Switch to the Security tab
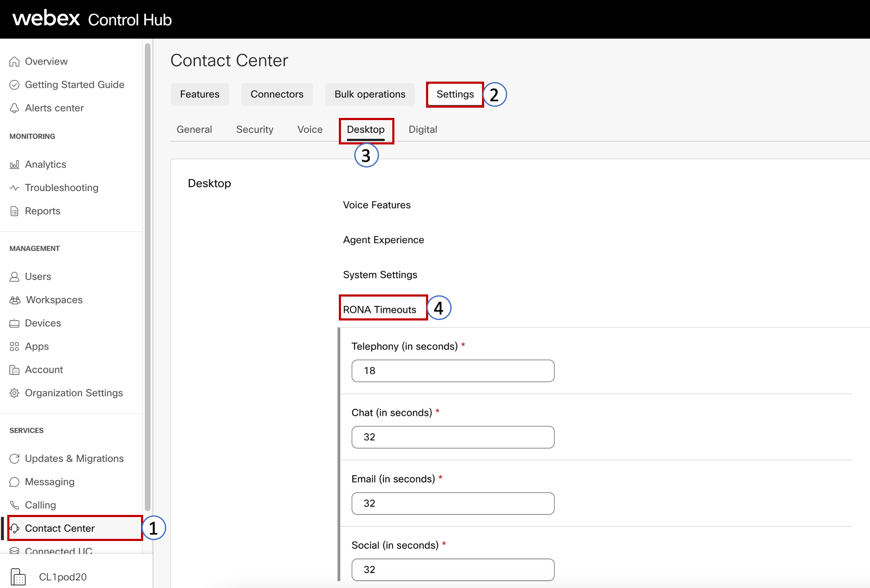Screen dimensions: 870x588 point(255,129)
